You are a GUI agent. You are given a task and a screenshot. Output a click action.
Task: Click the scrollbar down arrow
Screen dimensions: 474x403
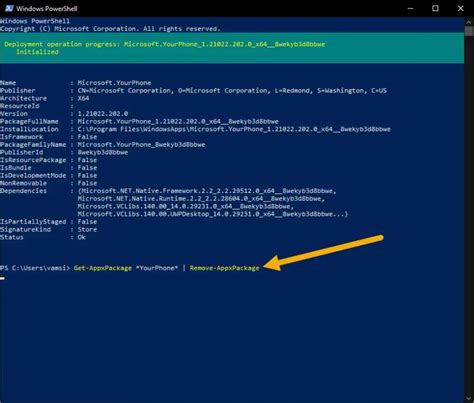click(x=469, y=399)
